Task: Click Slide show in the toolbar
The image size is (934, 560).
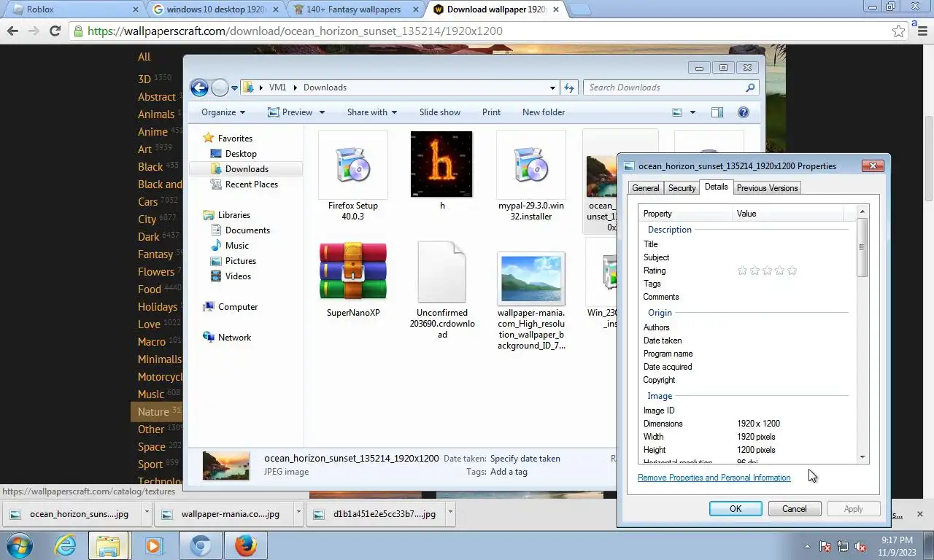Action: click(x=440, y=112)
